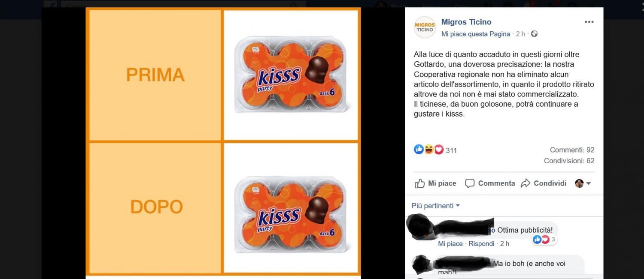Click the public globe privacy icon

point(534,34)
